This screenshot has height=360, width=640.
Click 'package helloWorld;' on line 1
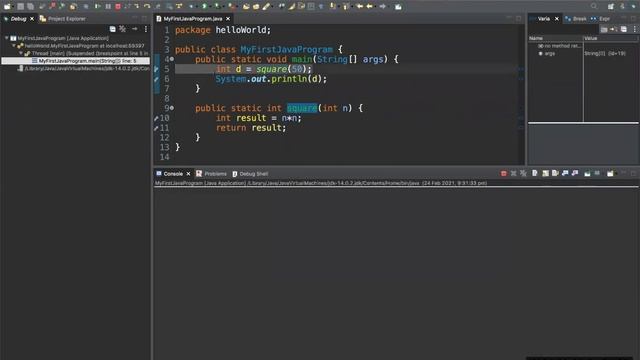pyautogui.click(x=223, y=30)
